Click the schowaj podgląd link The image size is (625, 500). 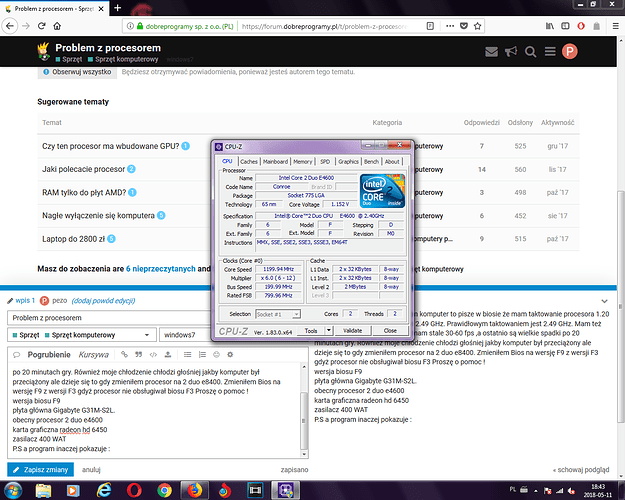point(581,470)
